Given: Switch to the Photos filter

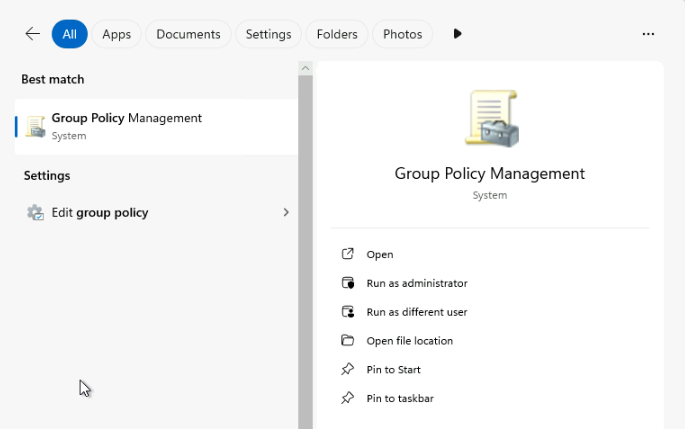Looking at the screenshot, I should [x=402, y=34].
